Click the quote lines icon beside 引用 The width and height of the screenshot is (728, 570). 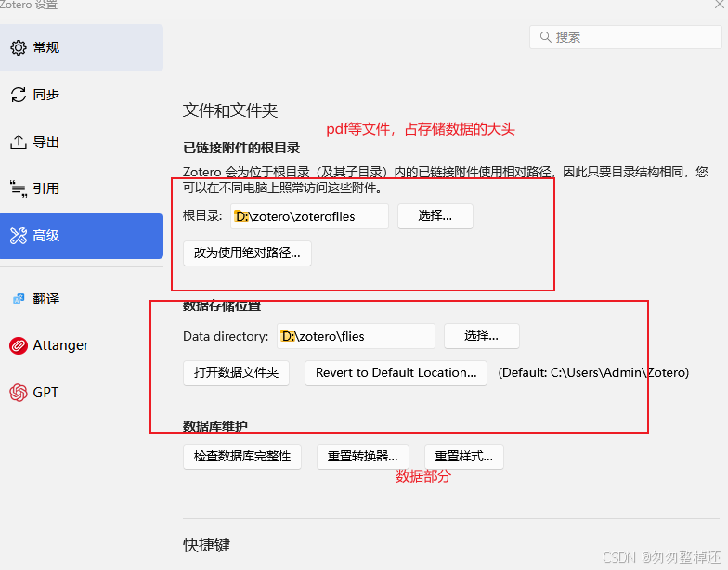(x=19, y=188)
